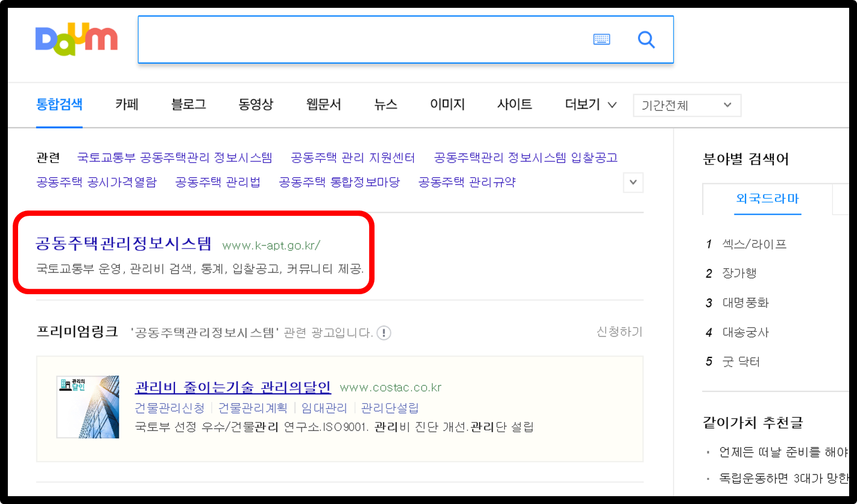Open the 건물관리계획 sublink
The image size is (857, 504).
[253, 408]
